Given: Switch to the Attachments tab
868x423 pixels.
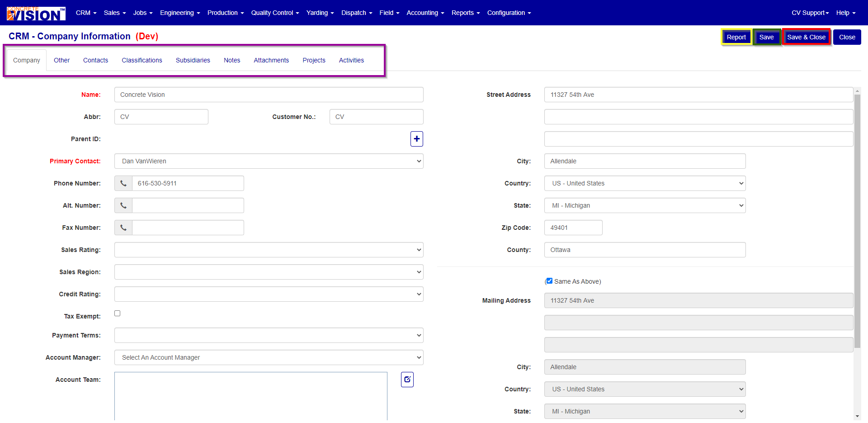Looking at the screenshot, I should 271,60.
